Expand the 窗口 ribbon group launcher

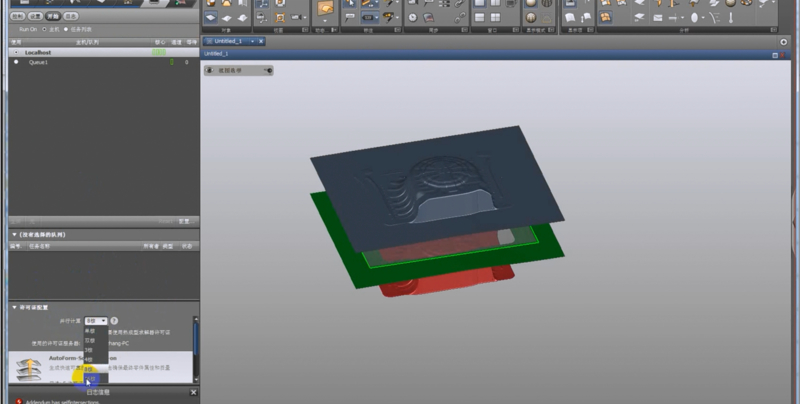(516, 30)
